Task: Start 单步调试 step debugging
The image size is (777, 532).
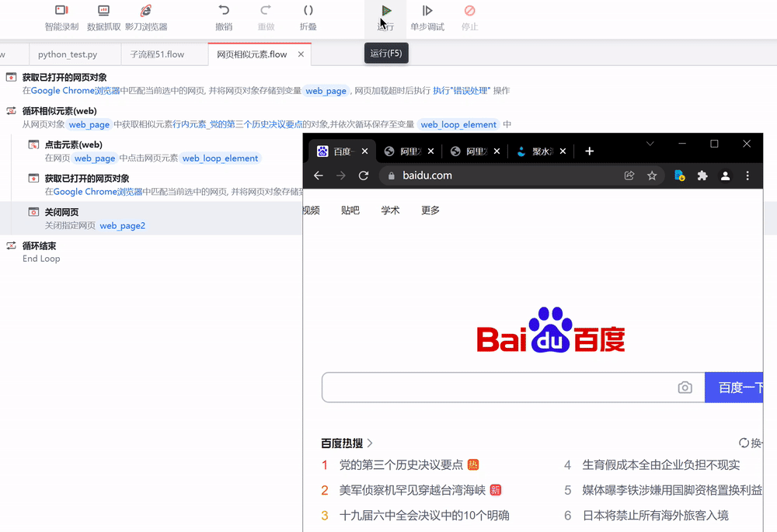Action: click(427, 18)
